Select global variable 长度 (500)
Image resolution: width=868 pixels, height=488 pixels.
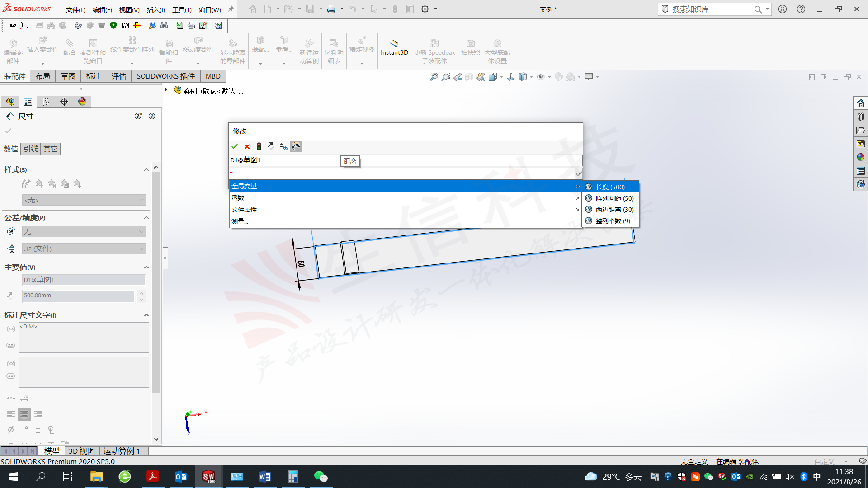click(x=610, y=187)
